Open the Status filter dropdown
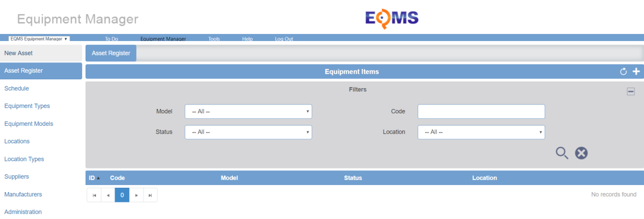The image size is (644, 219). pos(248,132)
